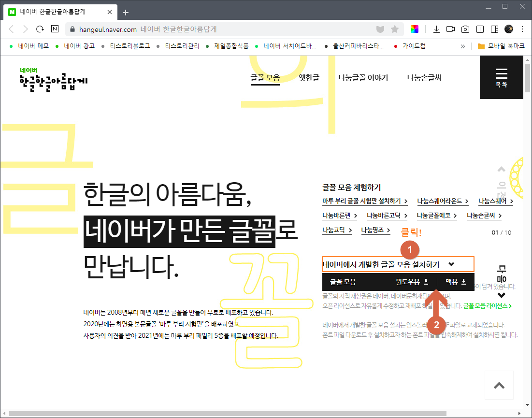Screen dimensions: 532x418
Task: Click the 01 / 10 page counter
Action: click(x=502, y=233)
